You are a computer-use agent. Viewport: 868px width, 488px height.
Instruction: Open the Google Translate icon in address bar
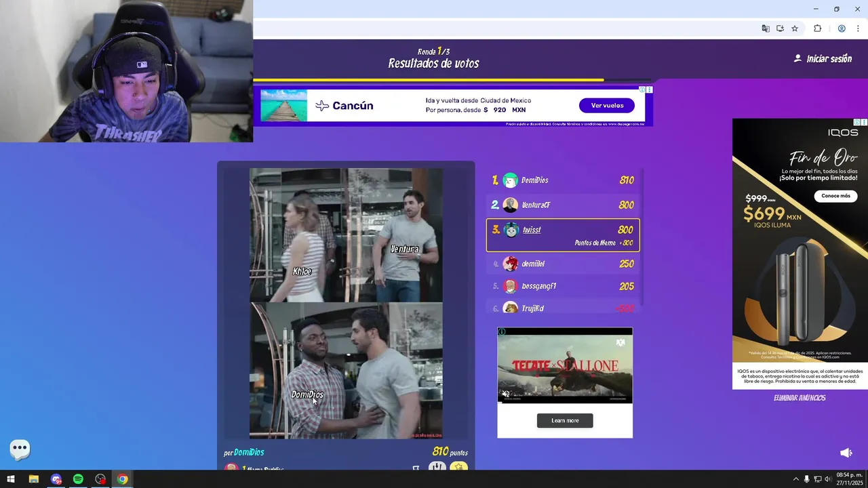click(x=766, y=28)
